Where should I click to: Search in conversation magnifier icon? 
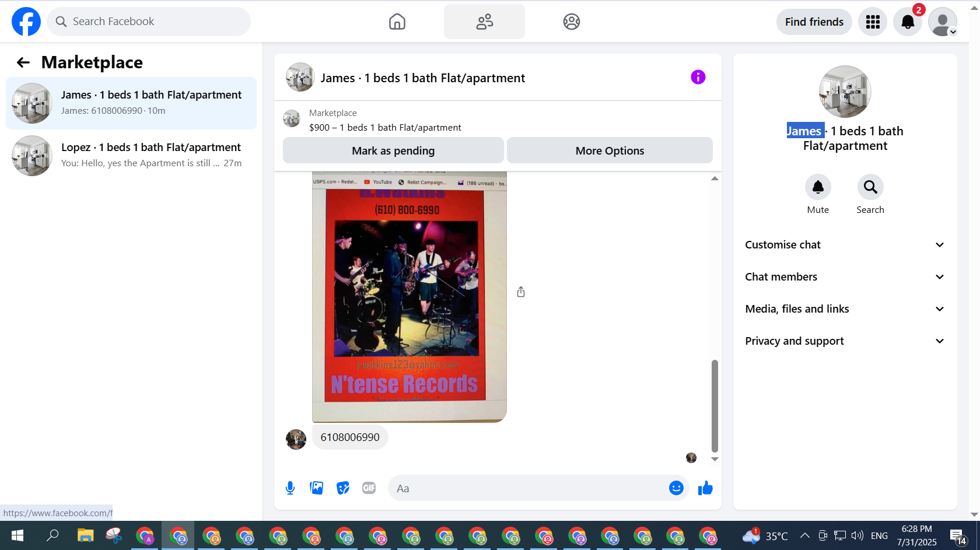pyautogui.click(x=870, y=187)
